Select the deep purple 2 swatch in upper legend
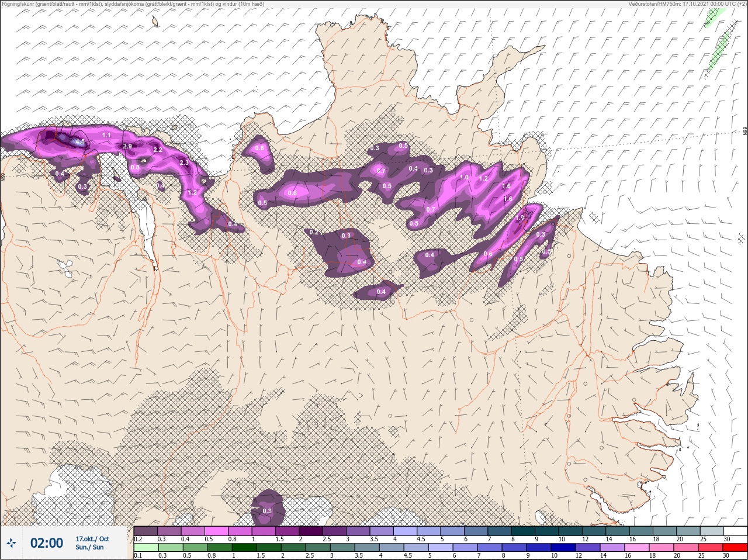 311,531
